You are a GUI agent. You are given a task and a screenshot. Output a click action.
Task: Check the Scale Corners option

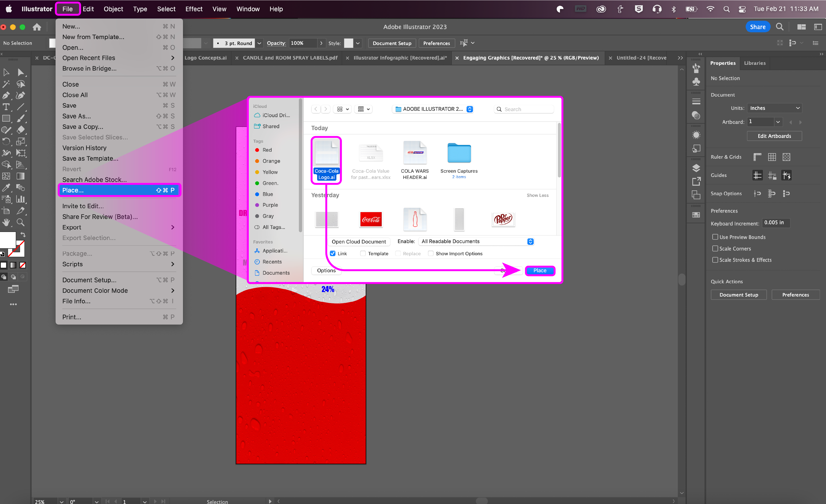[715, 248]
